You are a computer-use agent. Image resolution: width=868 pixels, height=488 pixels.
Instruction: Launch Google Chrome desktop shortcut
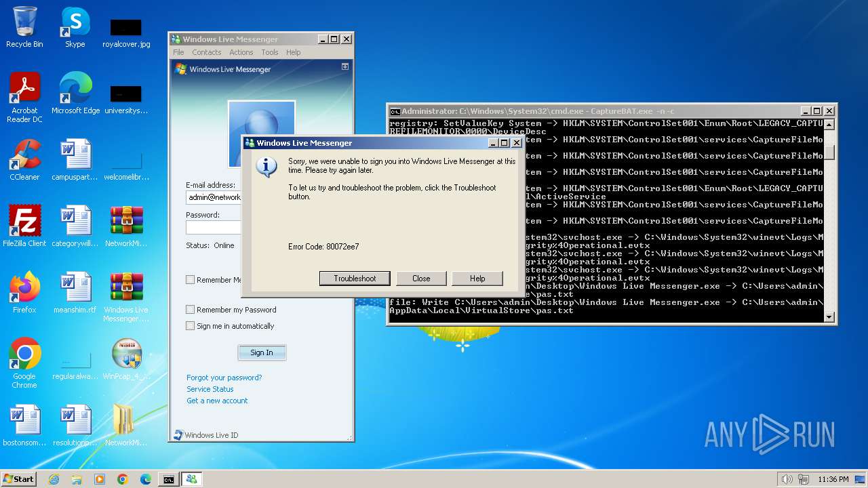[x=24, y=363]
